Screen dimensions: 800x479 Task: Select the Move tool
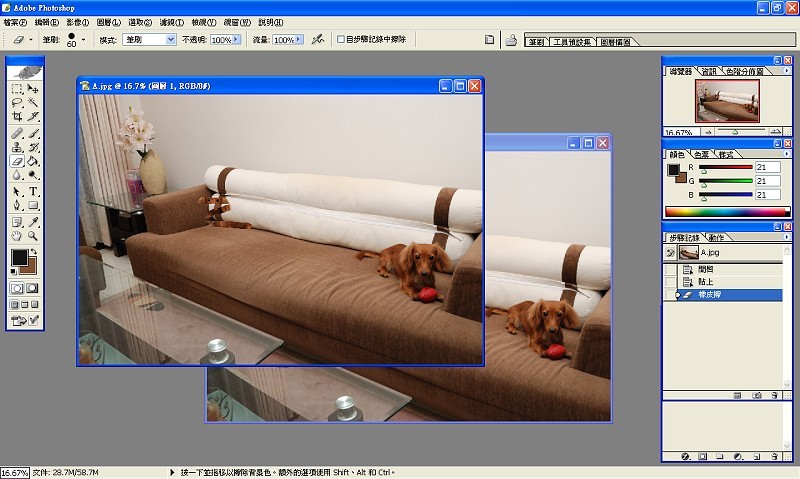click(x=33, y=89)
